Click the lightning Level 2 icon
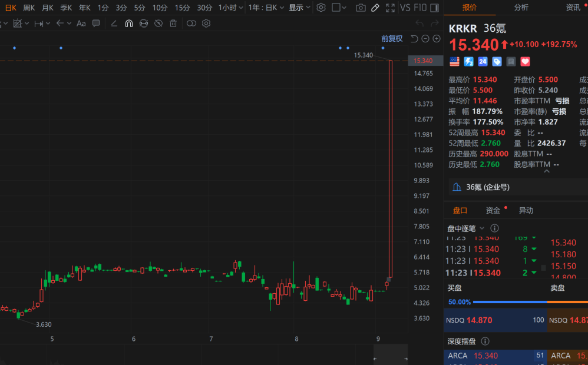588x365 pixels. (x=469, y=61)
